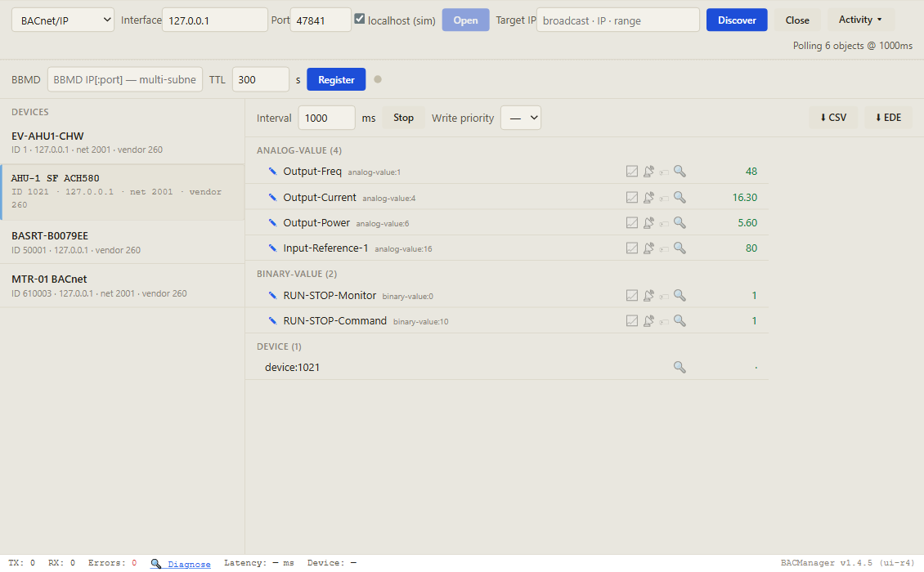Screen dimensions: 924x572
Task: Click the TTL seconds input field
Action: [x=261, y=79]
